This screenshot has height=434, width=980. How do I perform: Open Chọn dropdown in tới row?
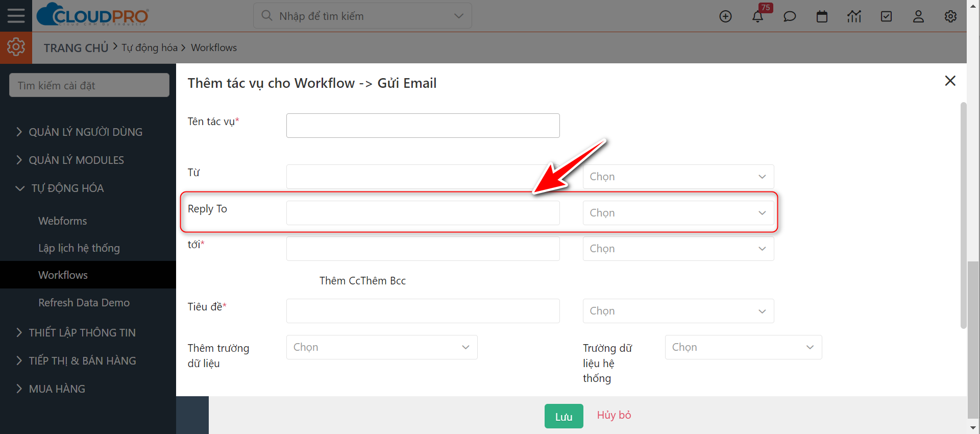click(678, 249)
